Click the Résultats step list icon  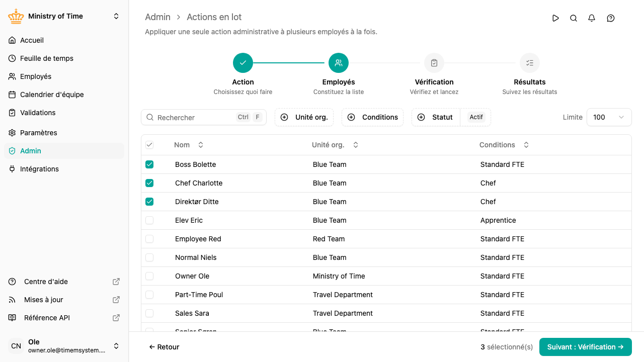530,63
